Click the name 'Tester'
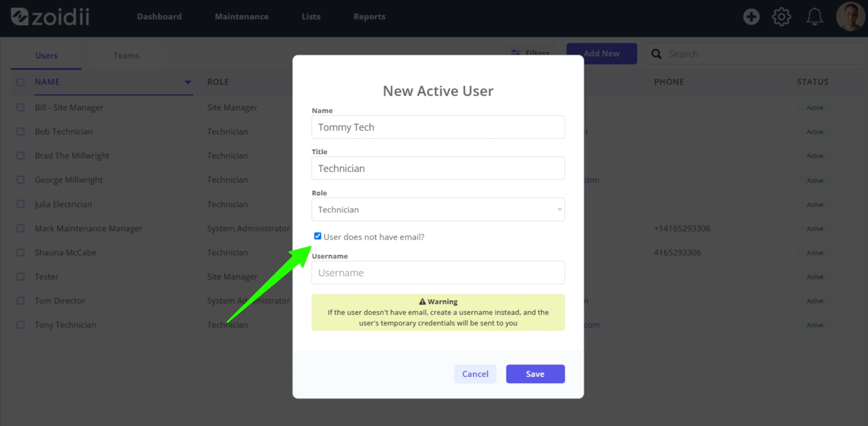This screenshot has height=426, width=868. click(47, 277)
